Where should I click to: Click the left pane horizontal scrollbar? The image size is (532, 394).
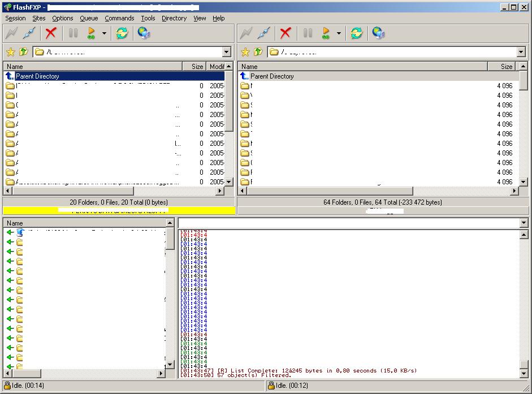113,192
